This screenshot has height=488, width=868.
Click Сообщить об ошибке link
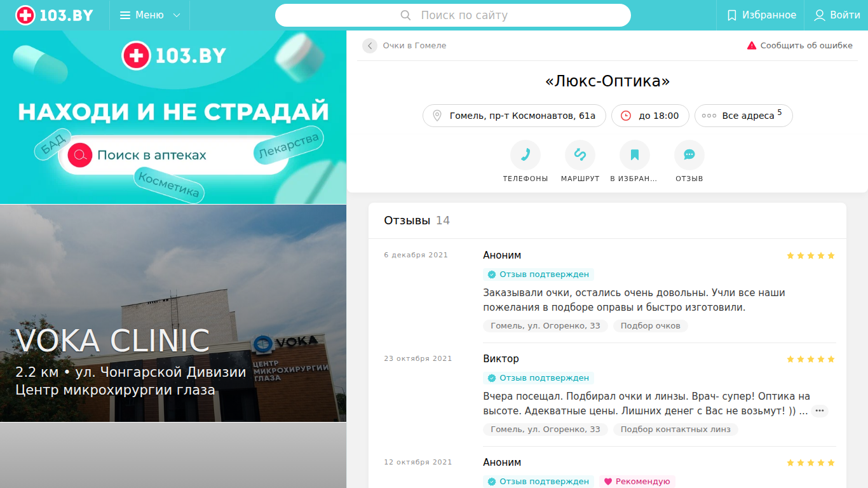point(799,46)
